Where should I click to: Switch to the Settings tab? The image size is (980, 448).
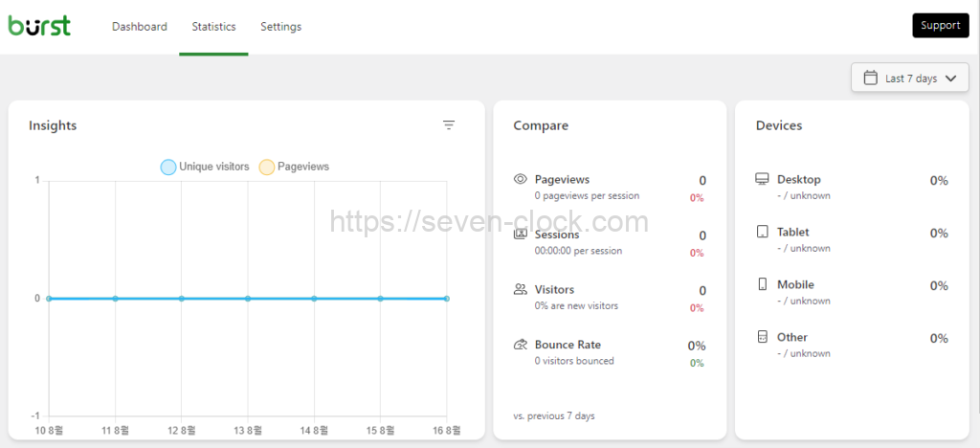280,27
